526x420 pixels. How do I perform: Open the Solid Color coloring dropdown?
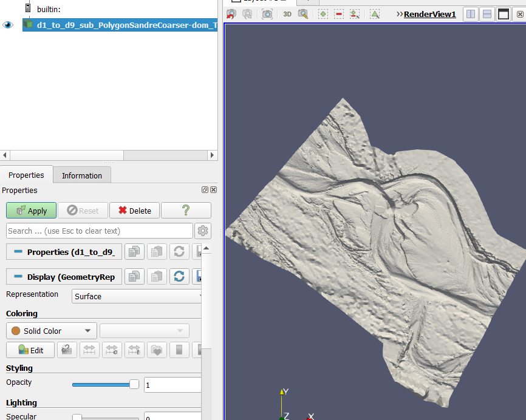[x=51, y=331]
